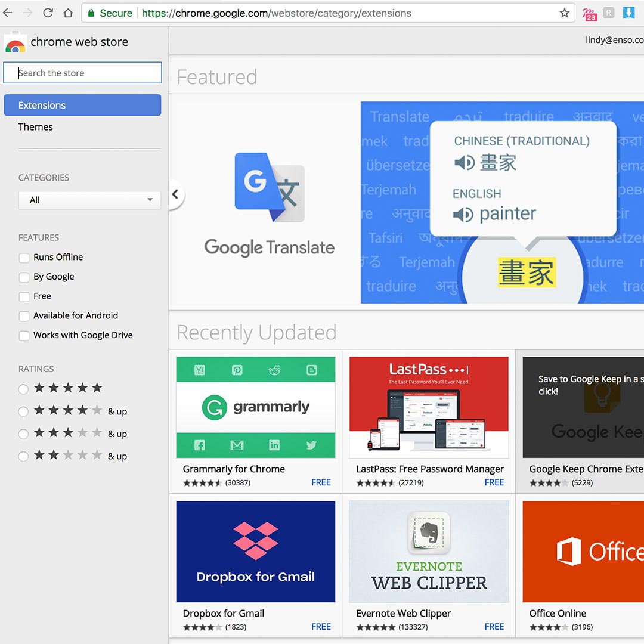Enable Available for Android filter

coord(24,316)
